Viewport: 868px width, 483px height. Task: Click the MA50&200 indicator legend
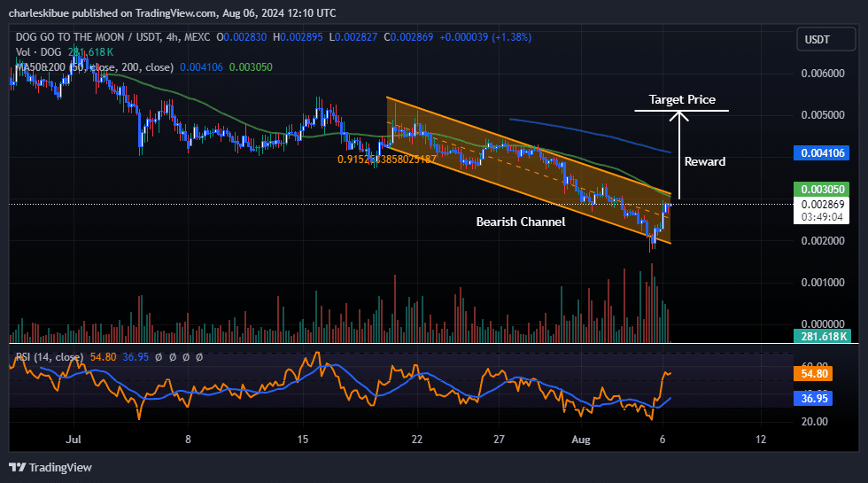point(94,67)
